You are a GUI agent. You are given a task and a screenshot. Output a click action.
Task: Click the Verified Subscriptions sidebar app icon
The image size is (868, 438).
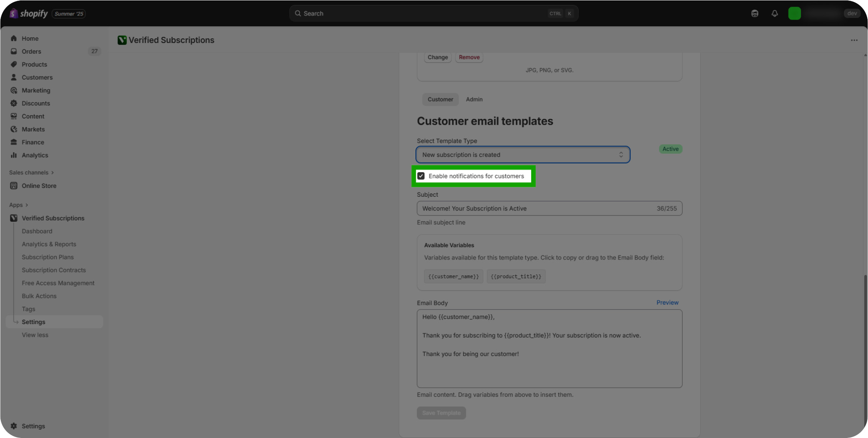point(14,218)
